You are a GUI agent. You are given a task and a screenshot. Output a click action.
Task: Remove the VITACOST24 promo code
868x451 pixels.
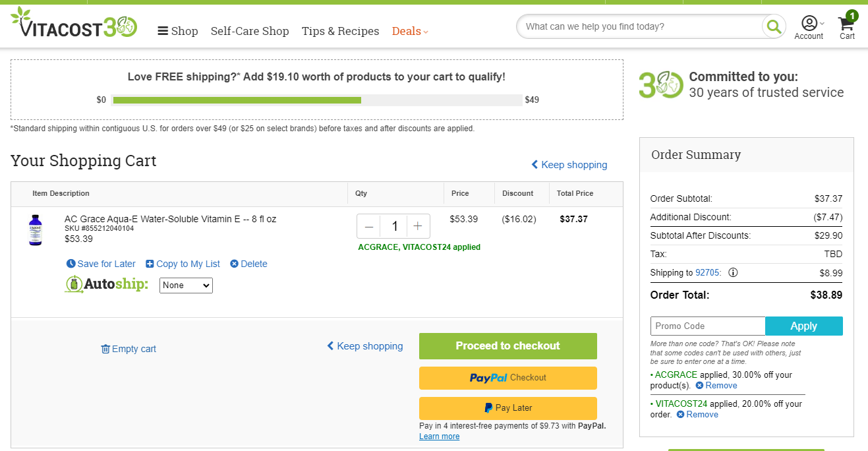point(697,415)
